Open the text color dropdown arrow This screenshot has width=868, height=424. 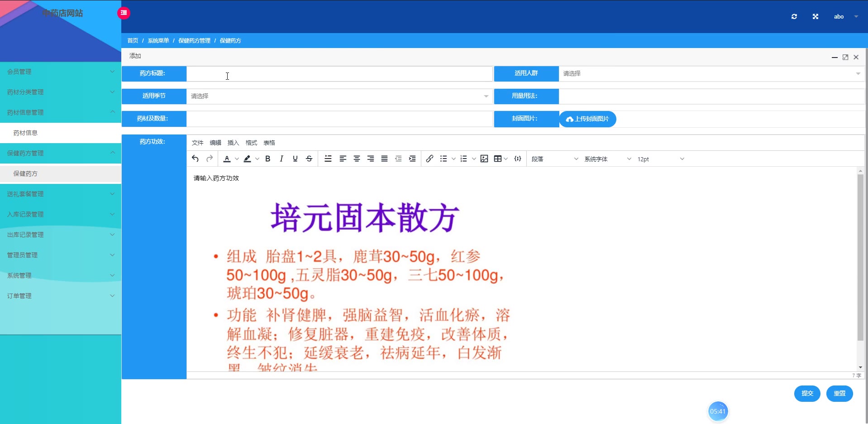click(x=237, y=159)
